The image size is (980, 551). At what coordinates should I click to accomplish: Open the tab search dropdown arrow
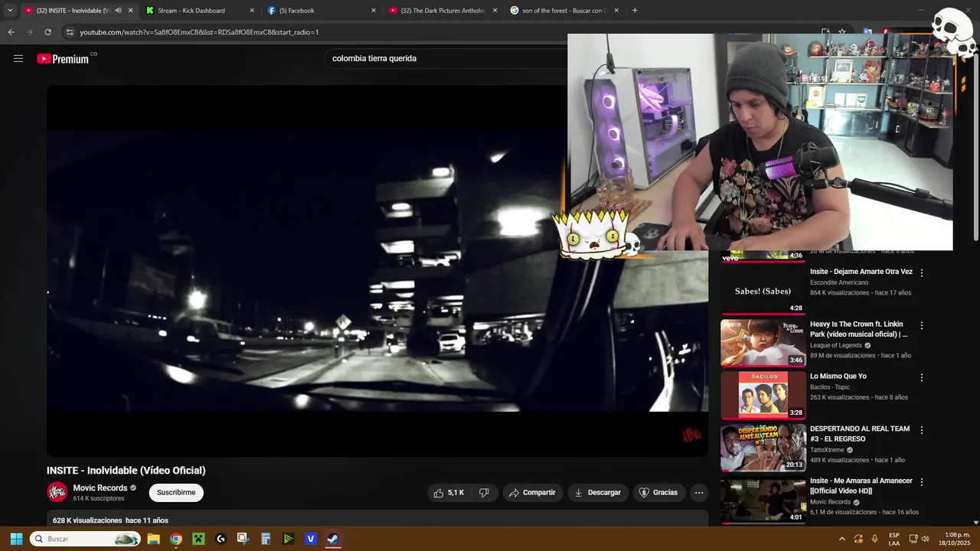click(x=10, y=11)
